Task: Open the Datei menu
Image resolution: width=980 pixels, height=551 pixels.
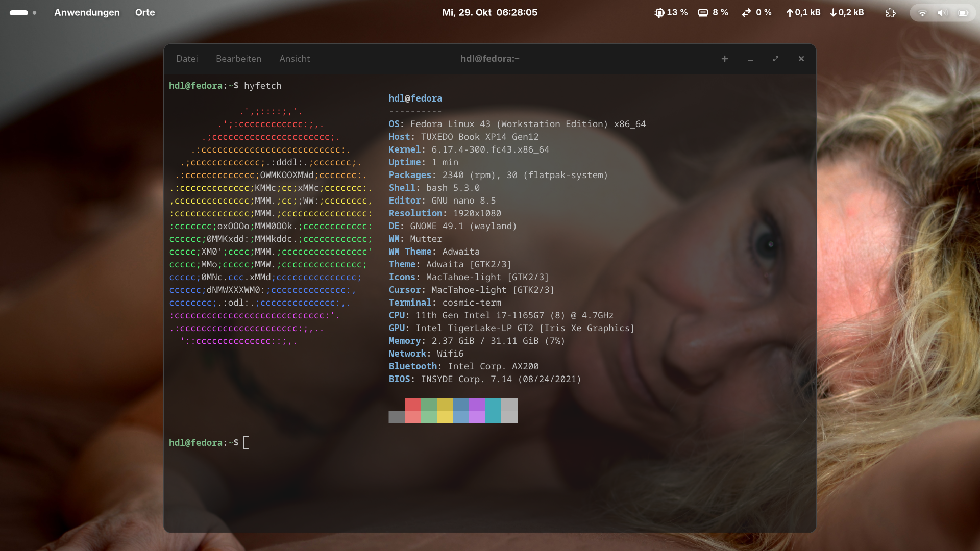Action: click(187, 59)
